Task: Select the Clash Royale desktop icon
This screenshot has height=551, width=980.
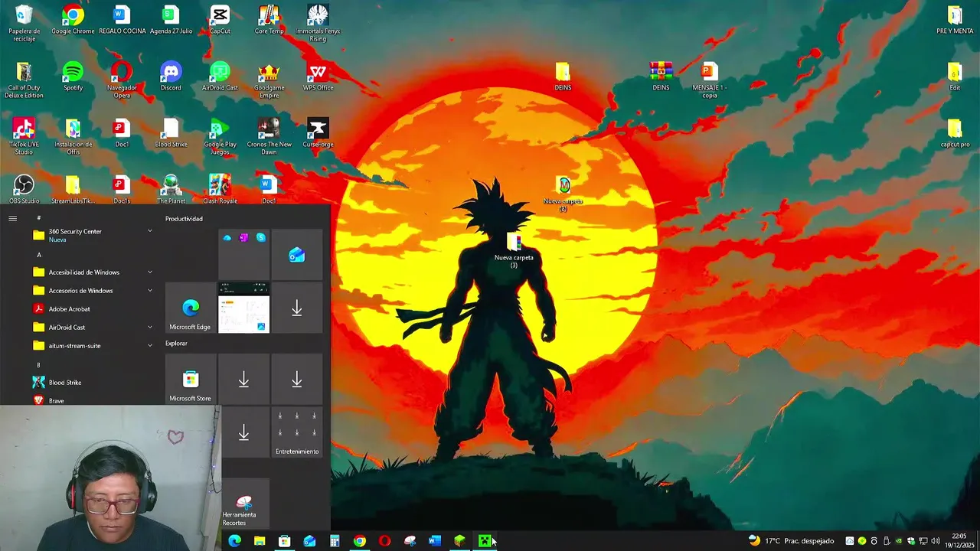Action: [220, 189]
